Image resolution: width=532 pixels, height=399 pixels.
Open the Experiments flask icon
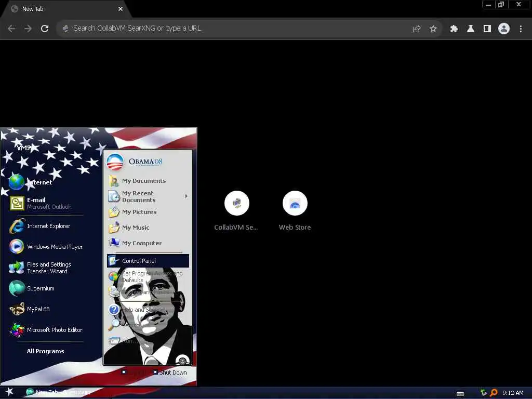(x=470, y=29)
